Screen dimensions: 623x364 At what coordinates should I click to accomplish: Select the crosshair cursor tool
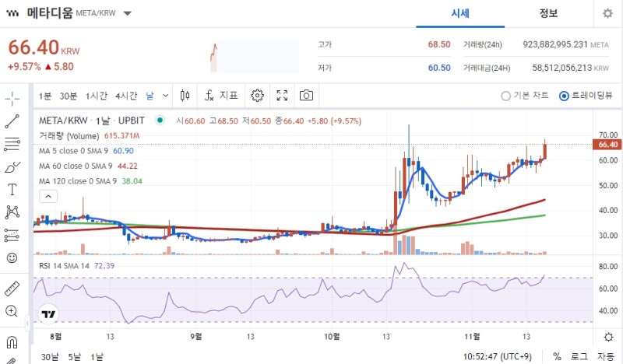pos(12,99)
